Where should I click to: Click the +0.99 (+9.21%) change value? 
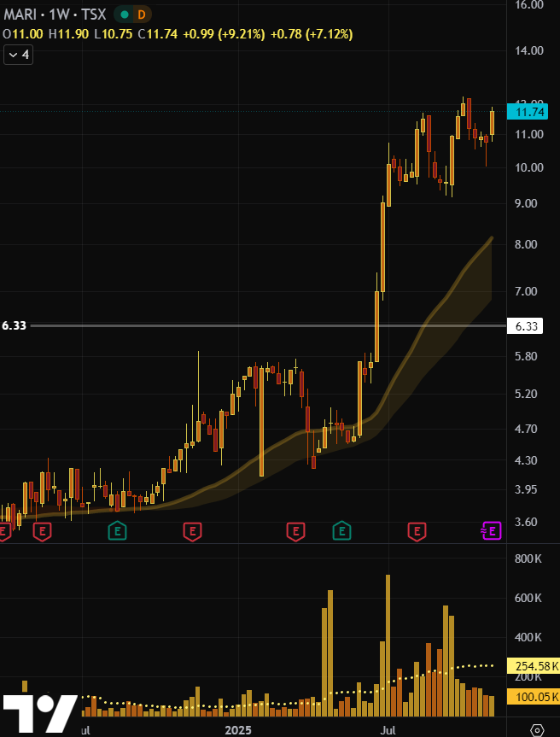pos(224,34)
